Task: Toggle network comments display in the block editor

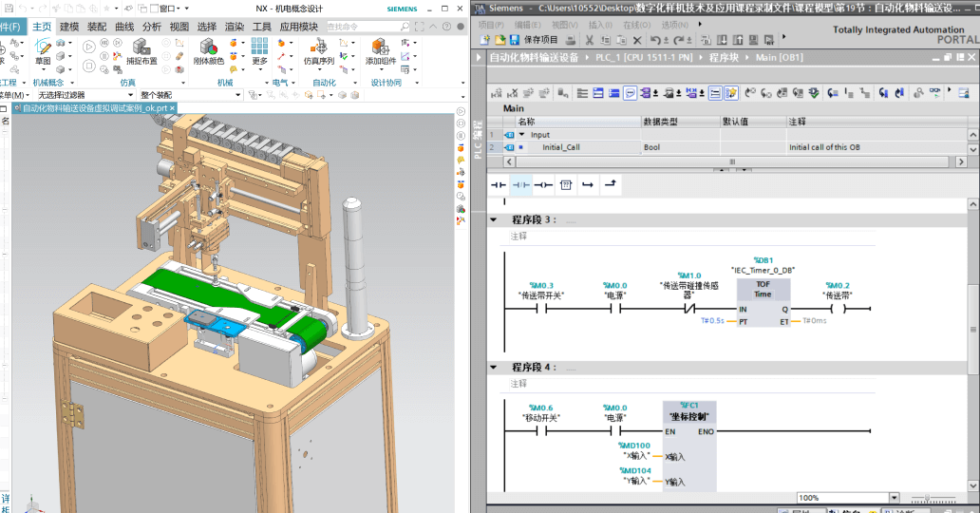Action: [x=630, y=93]
